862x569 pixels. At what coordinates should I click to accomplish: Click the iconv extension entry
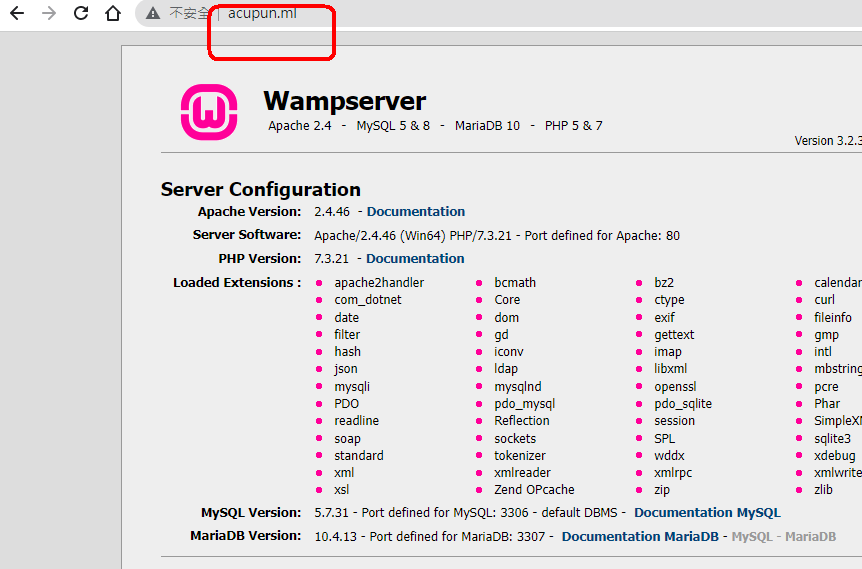(509, 351)
